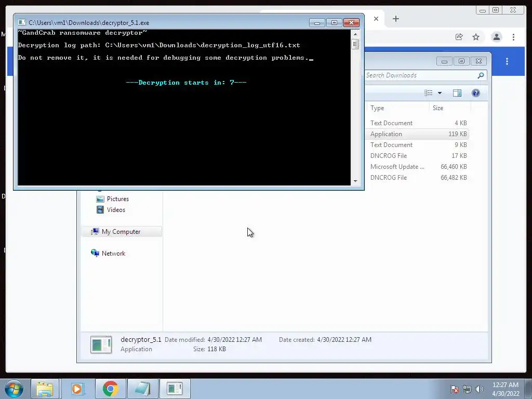Click the console scrollbar thumb

355,45
